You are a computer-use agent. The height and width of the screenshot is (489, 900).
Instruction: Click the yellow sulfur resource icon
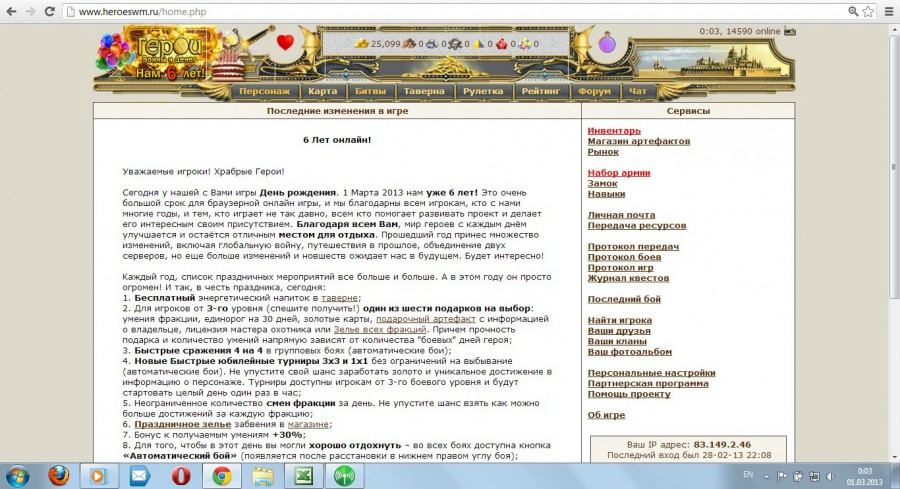[479, 44]
